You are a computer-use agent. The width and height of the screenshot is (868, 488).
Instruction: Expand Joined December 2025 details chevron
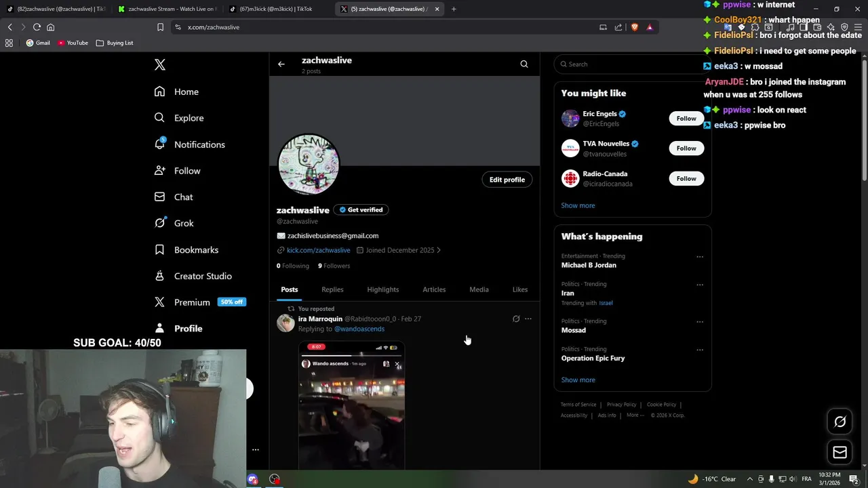click(x=439, y=250)
